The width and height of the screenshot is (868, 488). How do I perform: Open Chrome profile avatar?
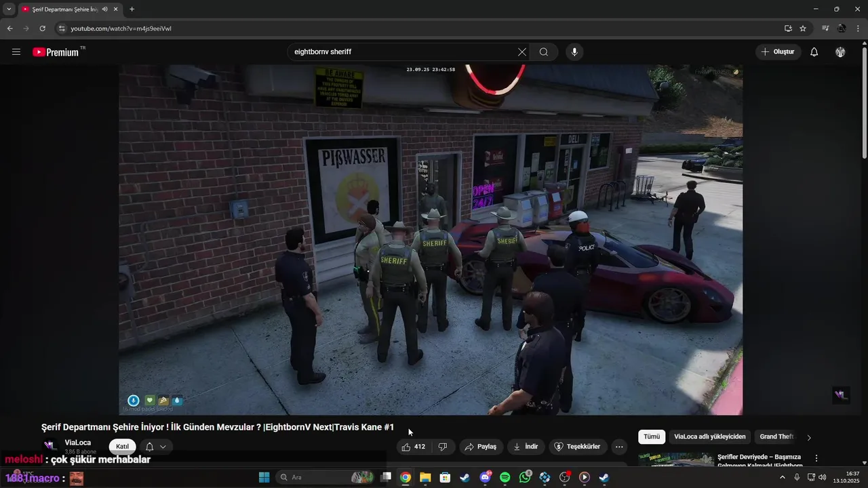tap(842, 28)
